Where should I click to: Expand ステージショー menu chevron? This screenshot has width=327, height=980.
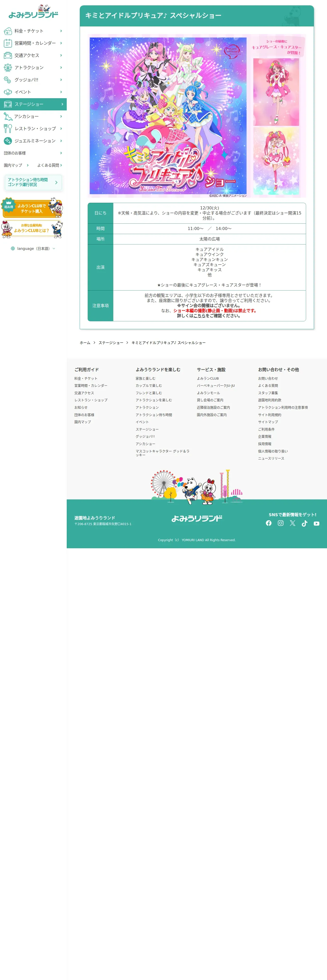62,104
